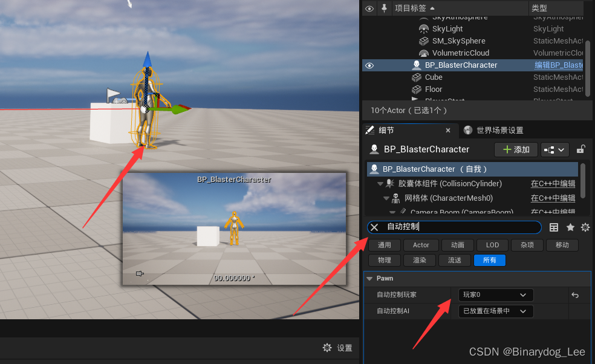The width and height of the screenshot is (595, 364).
Task: Toggle visibility eye for BP_BlasterCharacter row
Action: click(369, 65)
